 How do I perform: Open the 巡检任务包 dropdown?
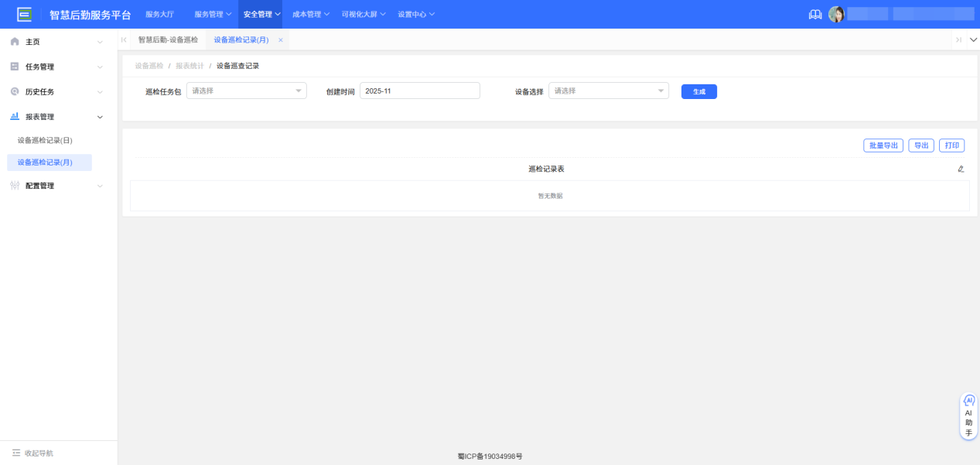(246, 90)
